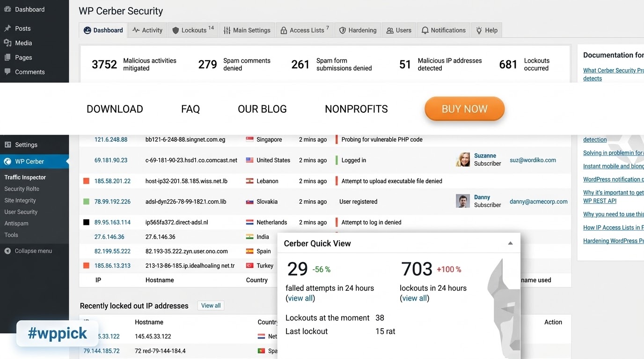Switch to the Hardening tab

tap(358, 30)
